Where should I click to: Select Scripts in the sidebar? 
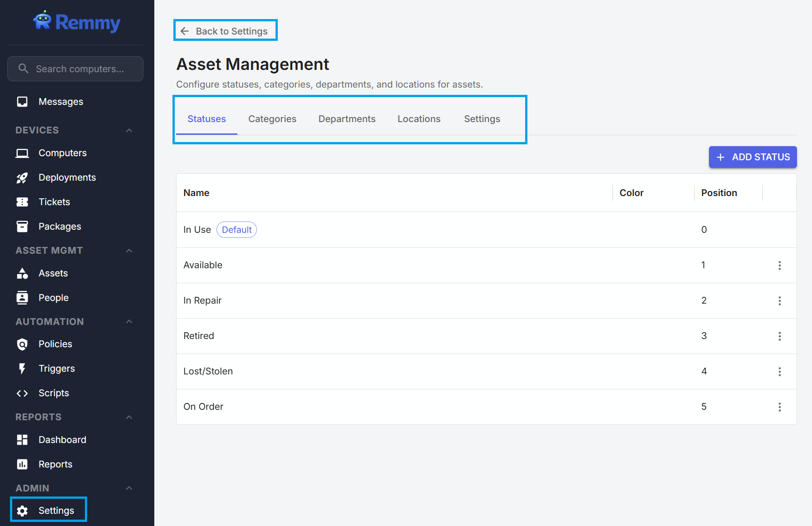54,393
